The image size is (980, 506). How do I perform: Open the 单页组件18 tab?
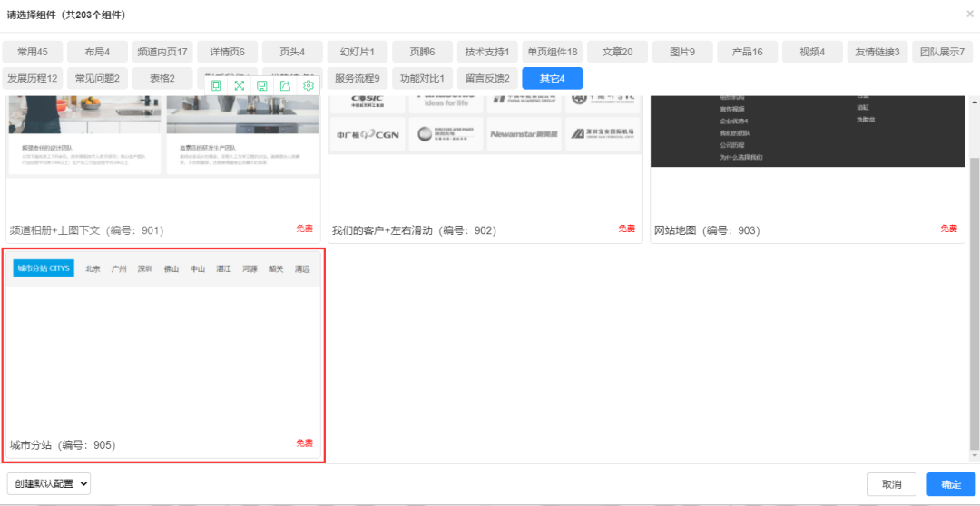tap(552, 52)
